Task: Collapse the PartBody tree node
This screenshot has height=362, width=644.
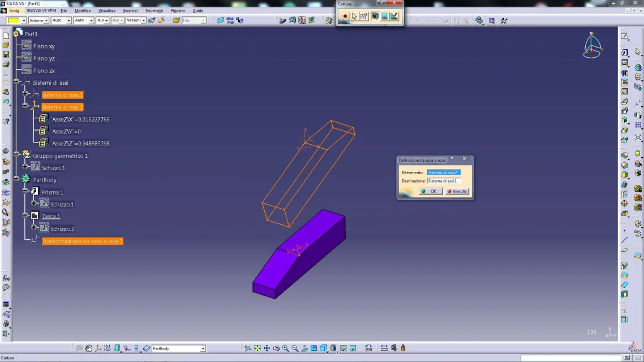Action: pos(16,179)
